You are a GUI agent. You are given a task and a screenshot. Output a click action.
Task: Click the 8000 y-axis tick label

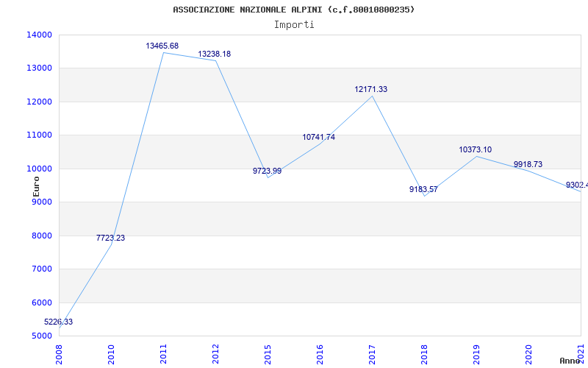pos(41,236)
